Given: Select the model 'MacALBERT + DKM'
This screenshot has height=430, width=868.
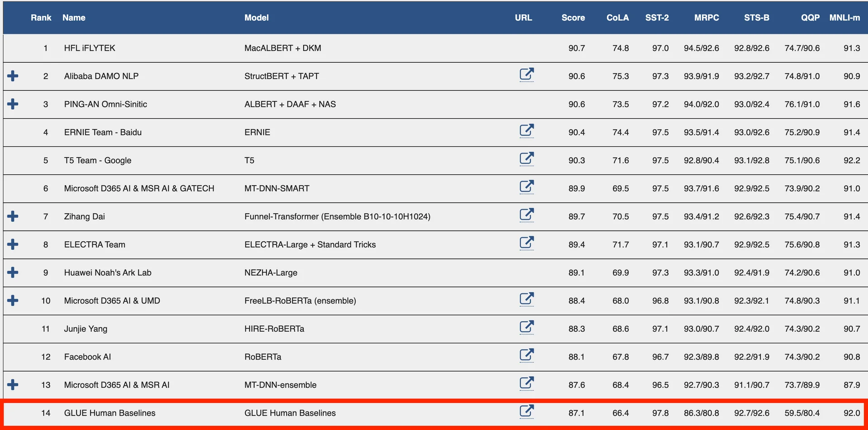Looking at the screenshot, I should pyautogui.click(x=283, y=48).
